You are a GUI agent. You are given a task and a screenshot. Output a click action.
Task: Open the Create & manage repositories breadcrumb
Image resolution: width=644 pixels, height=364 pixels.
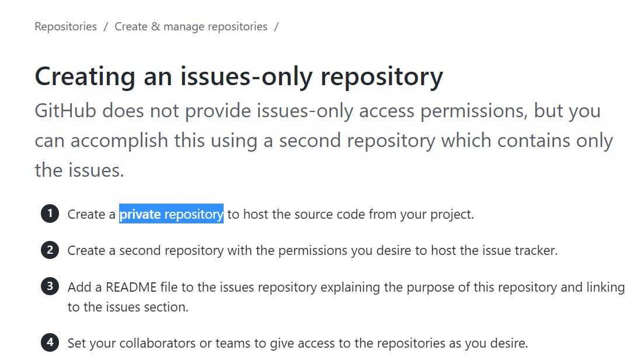point(191,27)
